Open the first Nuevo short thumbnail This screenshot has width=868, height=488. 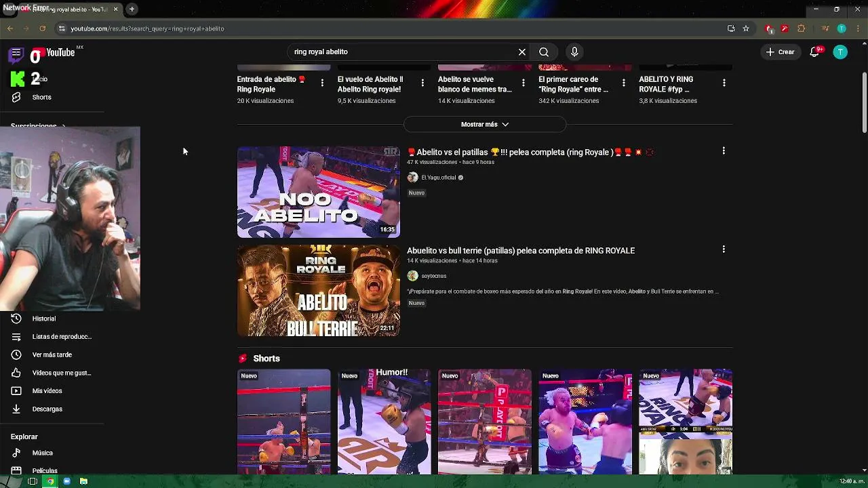pos(283,422)
